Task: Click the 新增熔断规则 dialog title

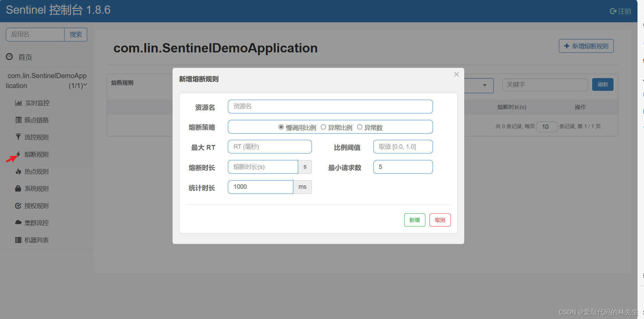Action: click(x=199, y=79)
